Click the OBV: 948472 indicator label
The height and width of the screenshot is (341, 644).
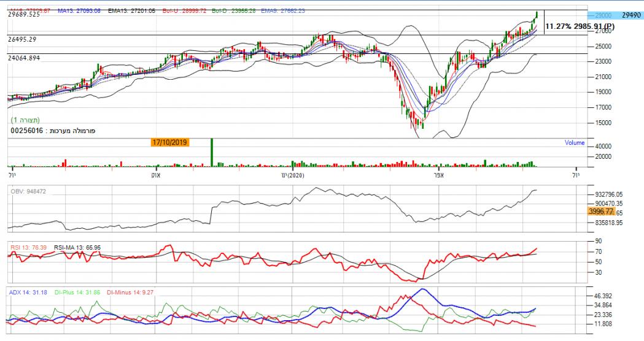tap(29, 191)
